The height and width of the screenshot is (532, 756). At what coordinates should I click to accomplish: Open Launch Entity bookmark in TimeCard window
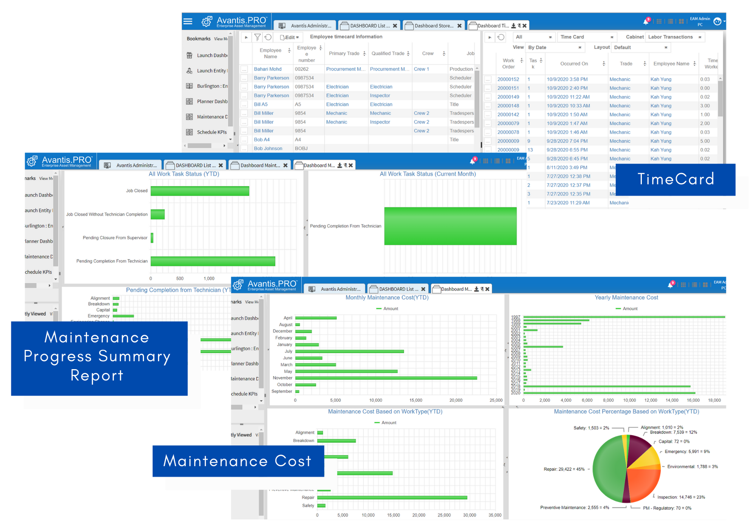point(208,71)
